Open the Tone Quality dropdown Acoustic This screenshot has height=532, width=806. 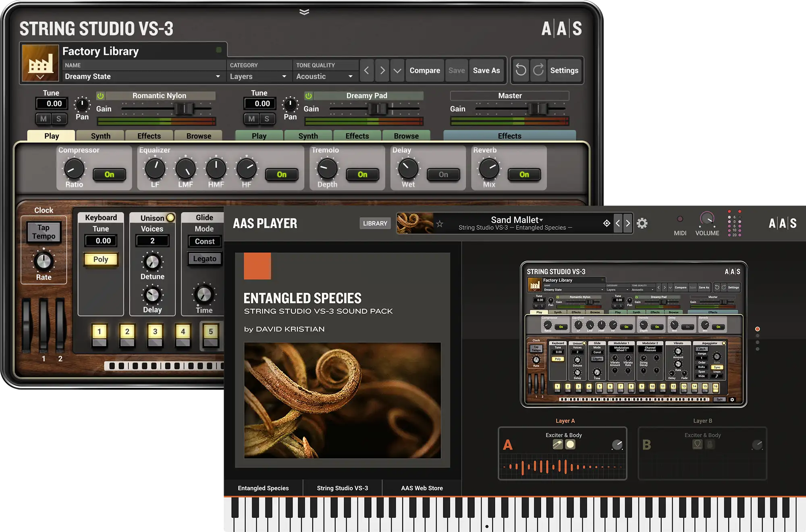pyautogui.click(x=325, y=76)
